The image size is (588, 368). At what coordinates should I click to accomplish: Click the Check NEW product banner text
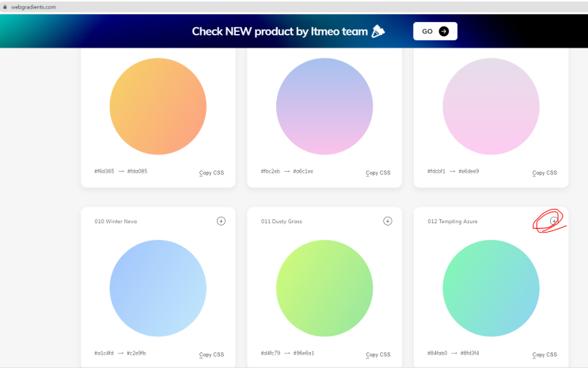tap(279, 32)
